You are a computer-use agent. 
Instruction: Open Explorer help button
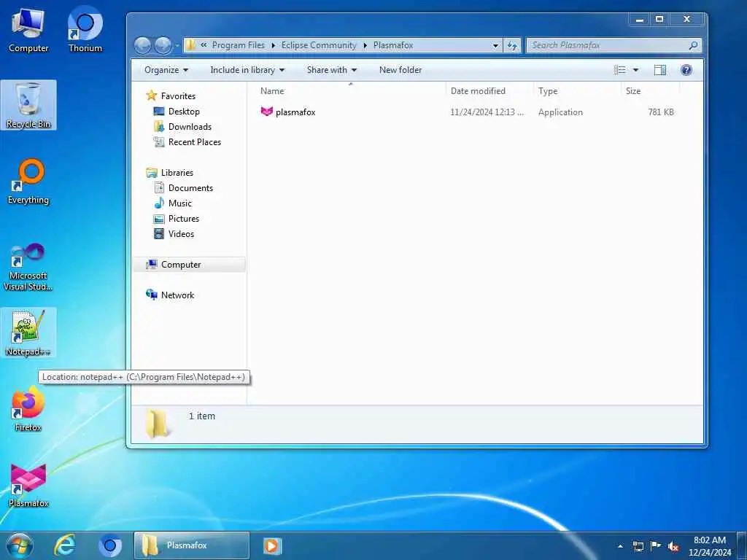(x=686, y=70)
